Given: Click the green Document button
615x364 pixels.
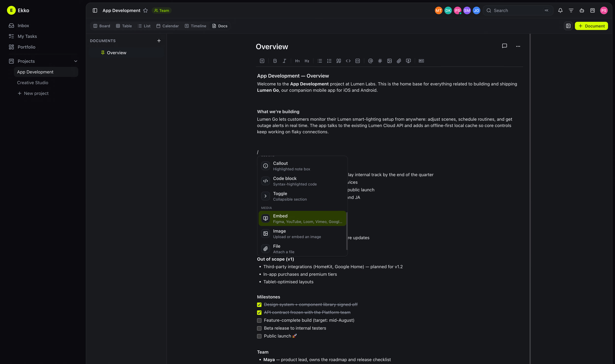Looking at the screenshot, I should point(591,26).
